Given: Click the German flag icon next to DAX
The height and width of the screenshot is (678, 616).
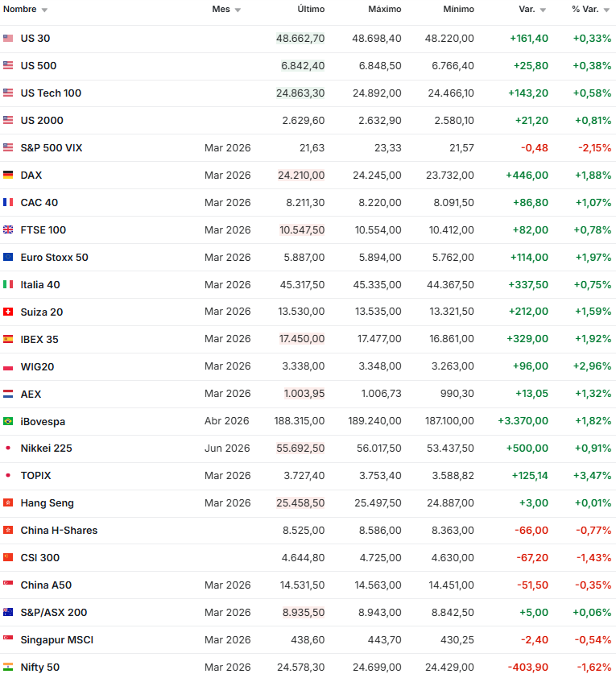Looking at the screenshot, I should 8,175.
